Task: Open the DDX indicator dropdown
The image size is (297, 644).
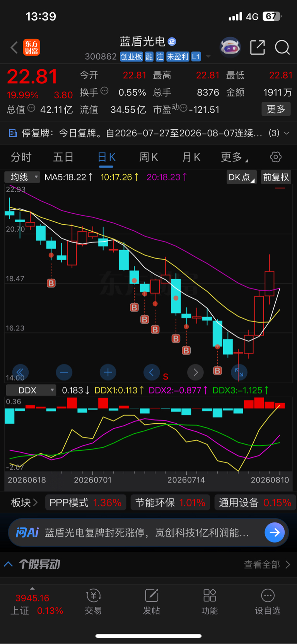Action: click(31, 390)
